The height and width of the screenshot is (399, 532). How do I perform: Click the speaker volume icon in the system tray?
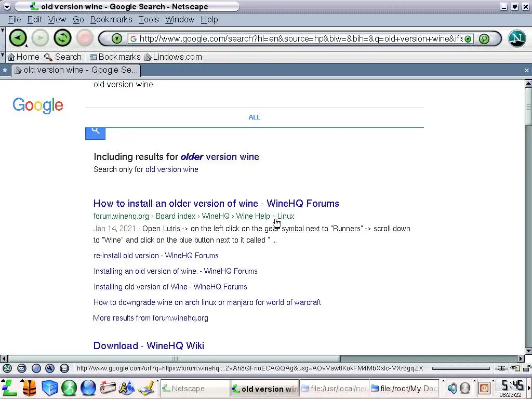[x=453, y=388]
